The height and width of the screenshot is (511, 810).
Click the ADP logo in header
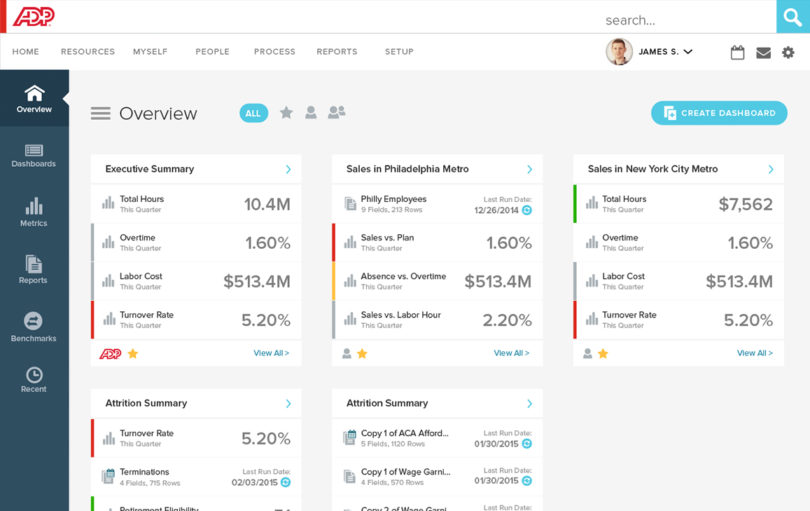[34, 17]
